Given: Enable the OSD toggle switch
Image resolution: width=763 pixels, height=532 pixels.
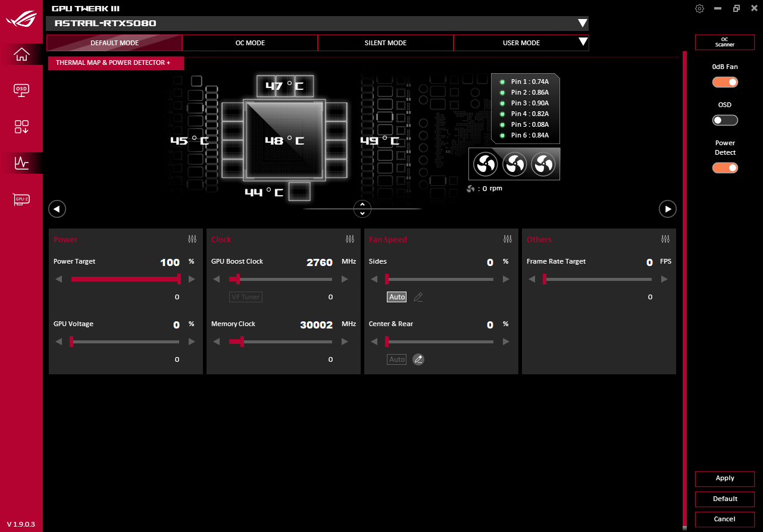Looking at the screenshot, I should [725, 120].
